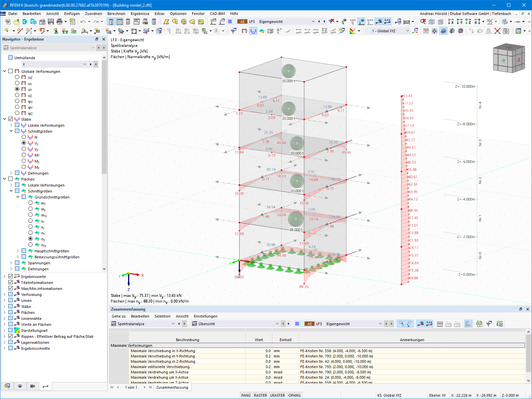
Task: Click the colored result scale icon
Action: click(353, 31)
